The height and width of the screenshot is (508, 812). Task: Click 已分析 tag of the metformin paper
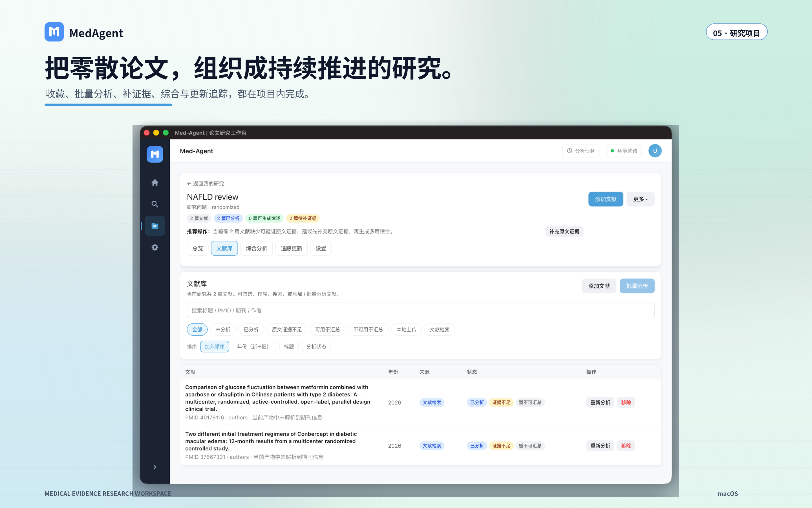tap(477, 402)
